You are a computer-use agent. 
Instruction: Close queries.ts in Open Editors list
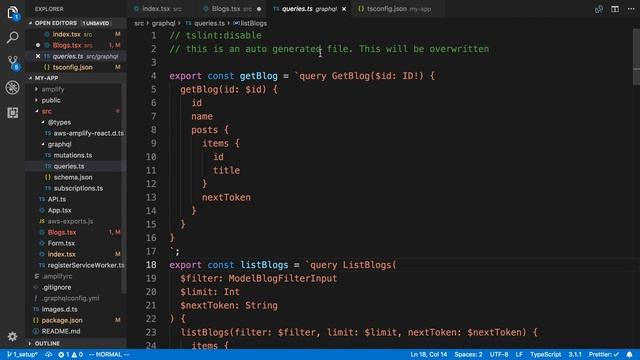(38, 56)
